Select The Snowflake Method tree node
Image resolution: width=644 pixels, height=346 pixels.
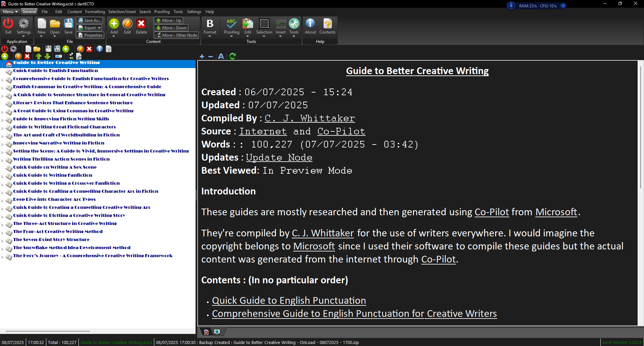[72, 248]
